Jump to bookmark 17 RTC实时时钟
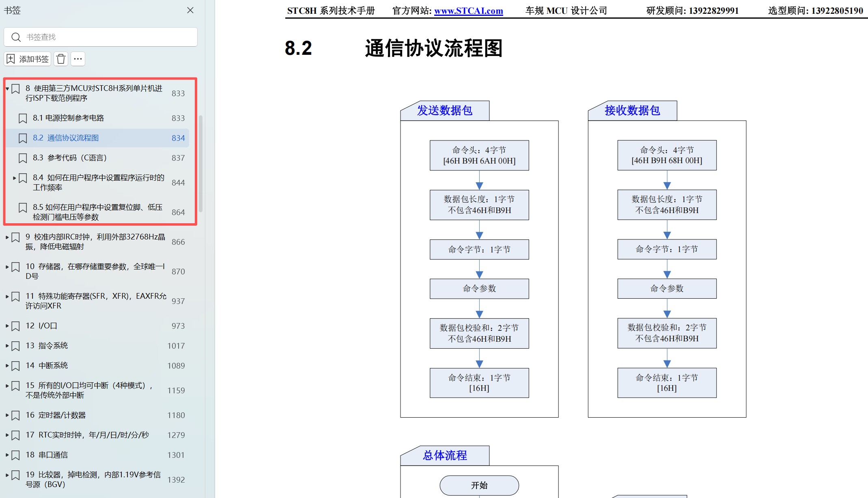 tap(87, 435)
